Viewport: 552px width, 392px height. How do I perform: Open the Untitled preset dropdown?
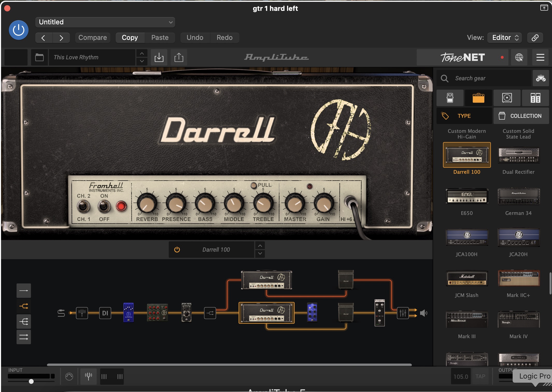pos(105,22)
